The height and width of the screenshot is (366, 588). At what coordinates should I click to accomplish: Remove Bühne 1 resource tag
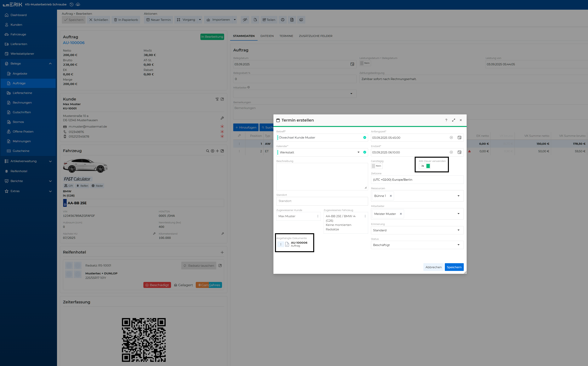pyautogui.click(x=391, y=196)
